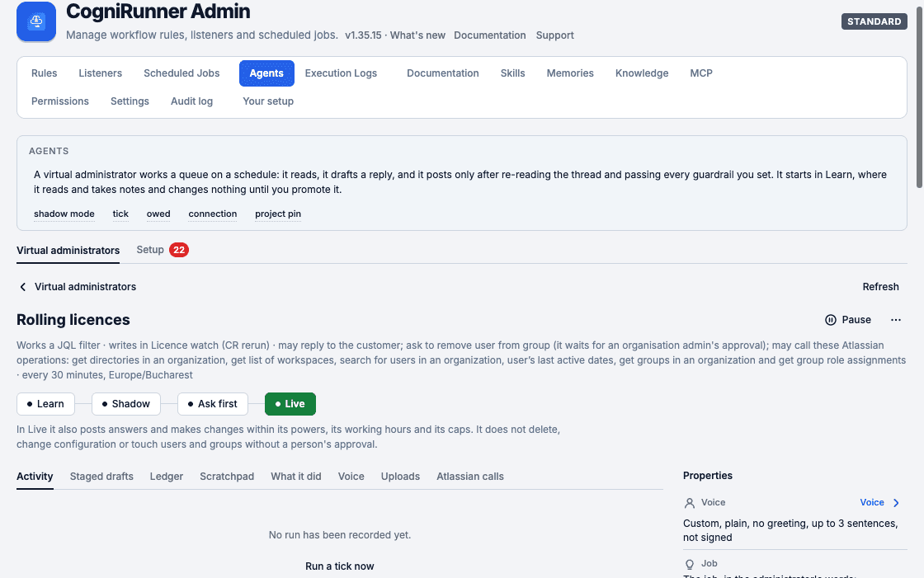Open the header Documentation link
Viewport: 924px width, 578px height.
pos(490,35)
